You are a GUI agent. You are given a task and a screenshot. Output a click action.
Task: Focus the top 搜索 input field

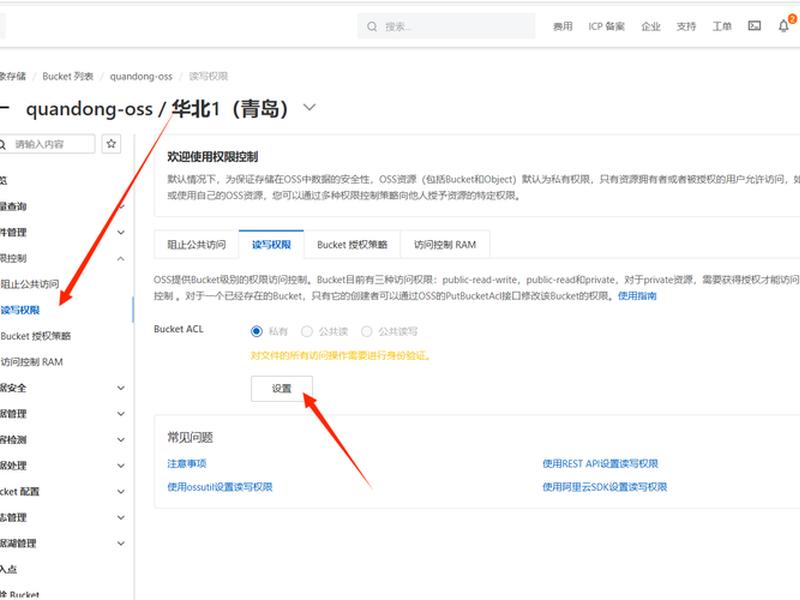coord(446,26)
